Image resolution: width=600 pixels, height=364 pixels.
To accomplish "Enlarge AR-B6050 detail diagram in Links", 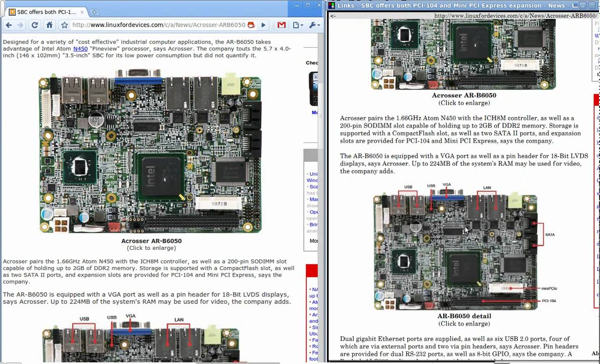I will point(464,247).
